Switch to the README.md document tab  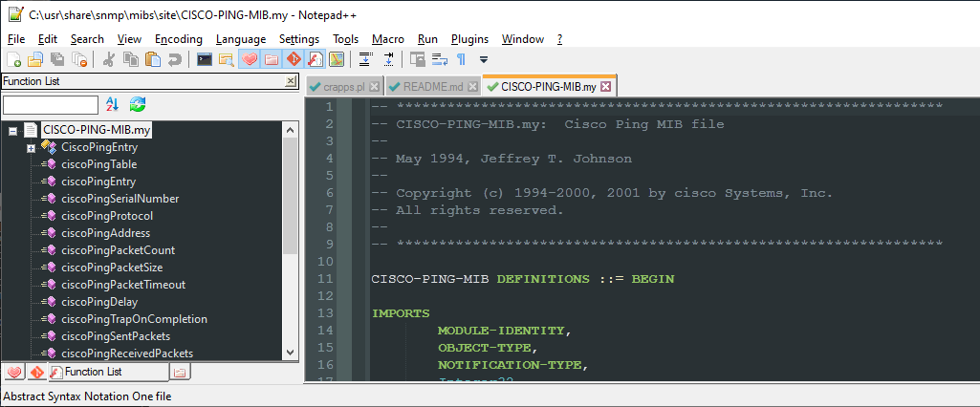point(433,87)
